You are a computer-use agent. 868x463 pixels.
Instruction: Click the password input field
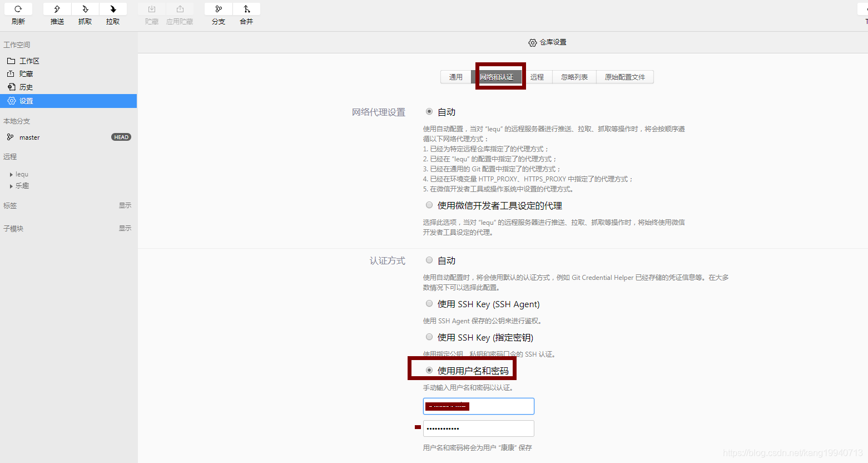point(479,428)
